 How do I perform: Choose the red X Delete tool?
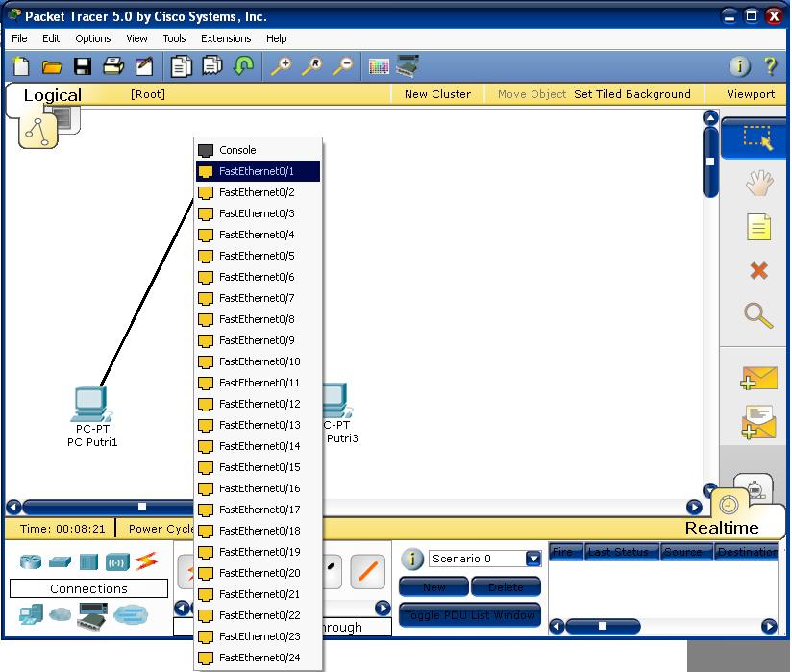(x=758, y=271)
